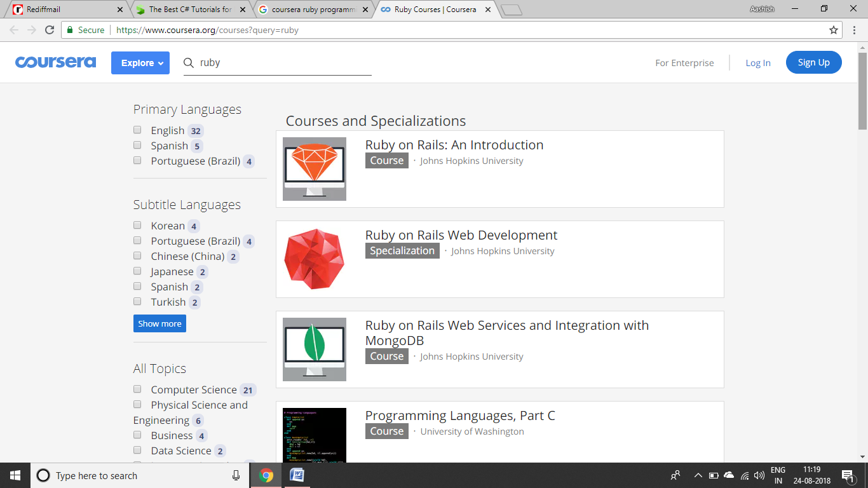Check Portuguese (Brazil) under Subtitle Languages
Image resolution: width=868 pixels, height=488 pixels.
(x=137, y=240)
